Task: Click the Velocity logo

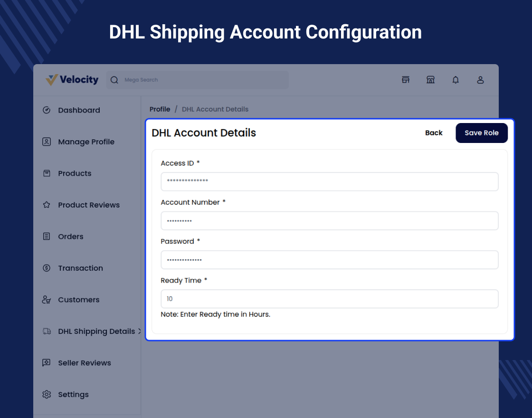Action: click(72, 80)
